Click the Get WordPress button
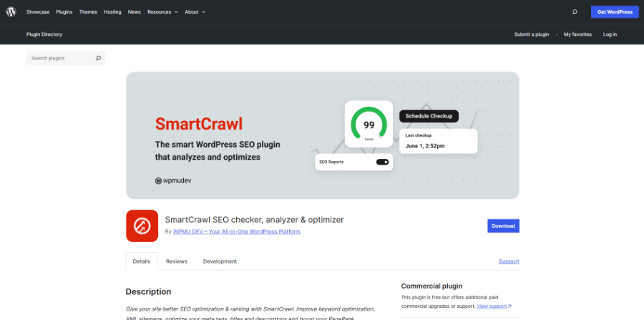 (x=615, y=12)
